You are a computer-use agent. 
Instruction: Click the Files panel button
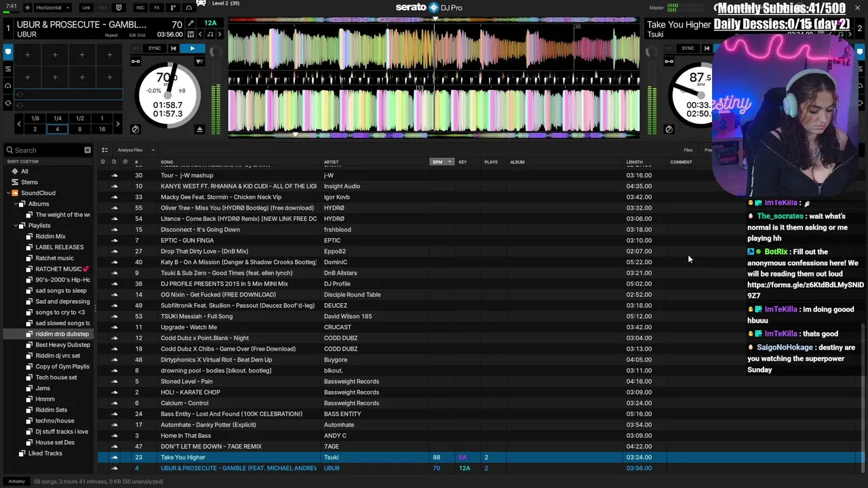[688, 150]
